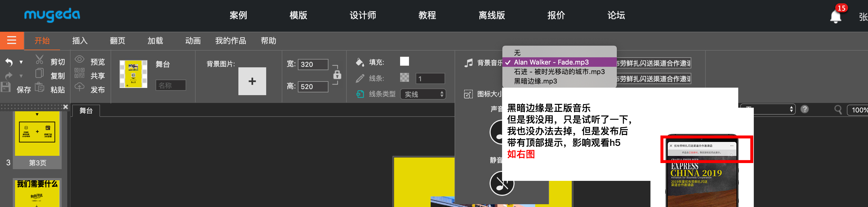868x207 pixels.
Task: Open 离线版 navigation link
Action: [492, 15]
